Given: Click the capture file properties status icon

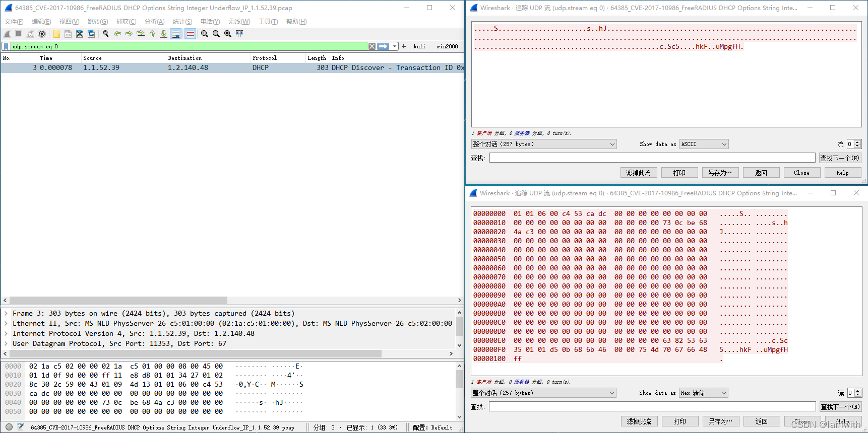Looking at the screenshot, I should (21, 427).
